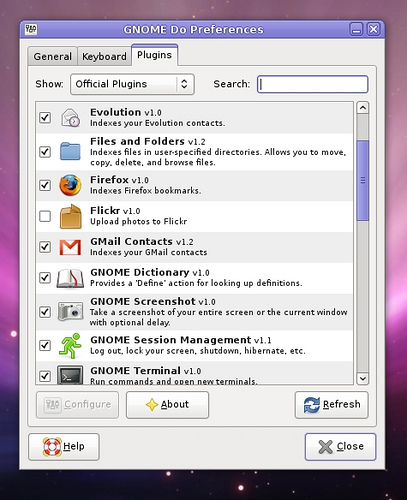Image resolution: width=407 pixels, height=500 pixels.
Task: Switch to the Keyboard tab
Action: click(104, 56)
